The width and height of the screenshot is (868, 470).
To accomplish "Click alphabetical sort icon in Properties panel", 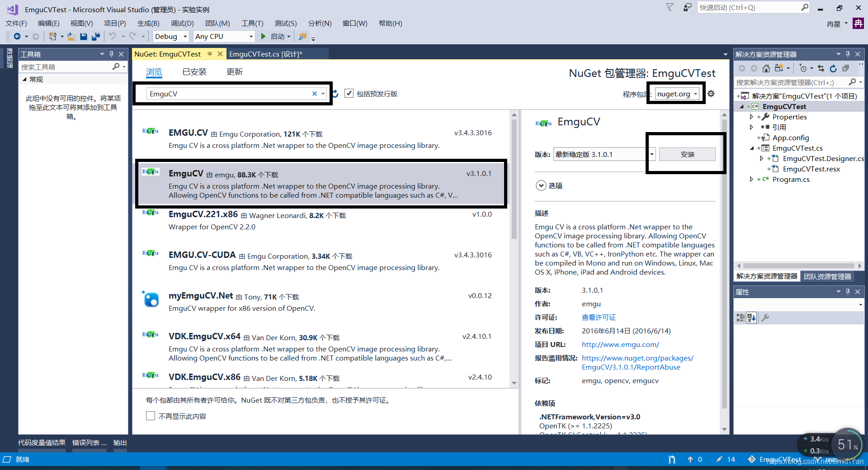I will 751,318.
